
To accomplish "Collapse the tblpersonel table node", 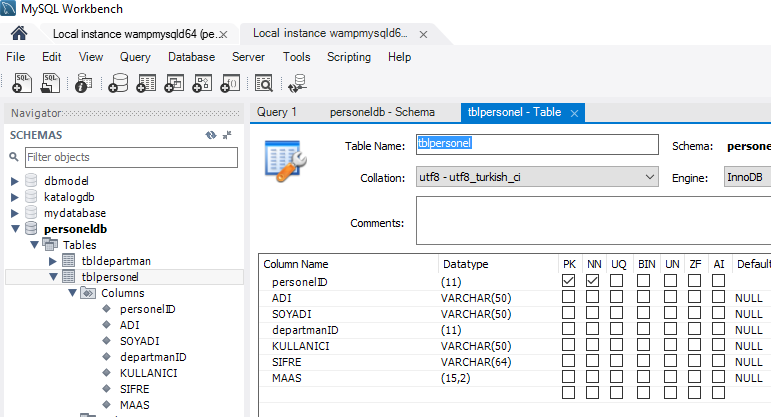I will pos(54,277).
